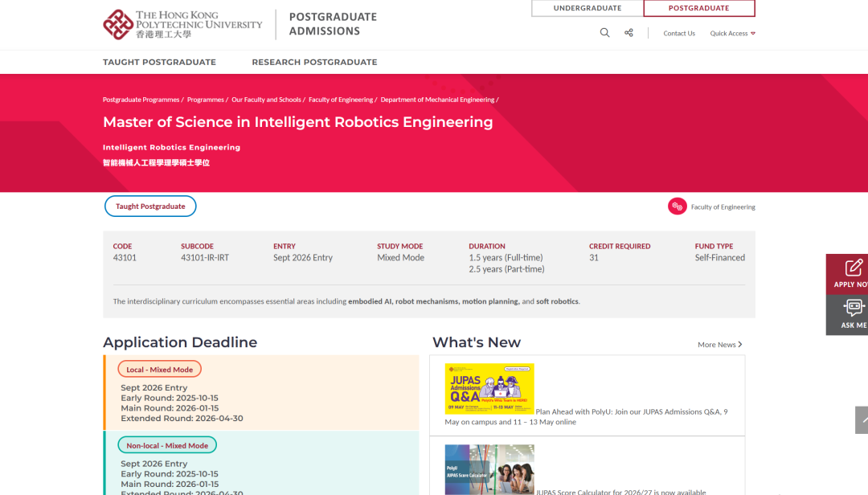Click the programme code 43101
The image size is (868, 495).
pos(125,257)
